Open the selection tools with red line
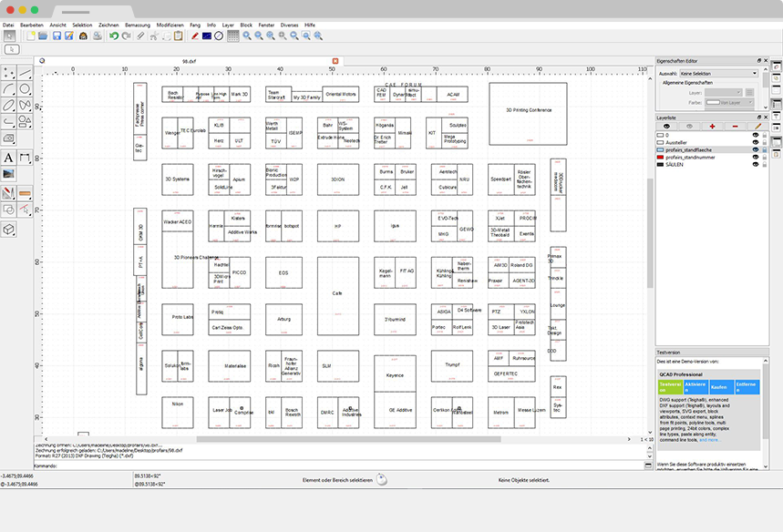783x532 pixels. [25, 210]
